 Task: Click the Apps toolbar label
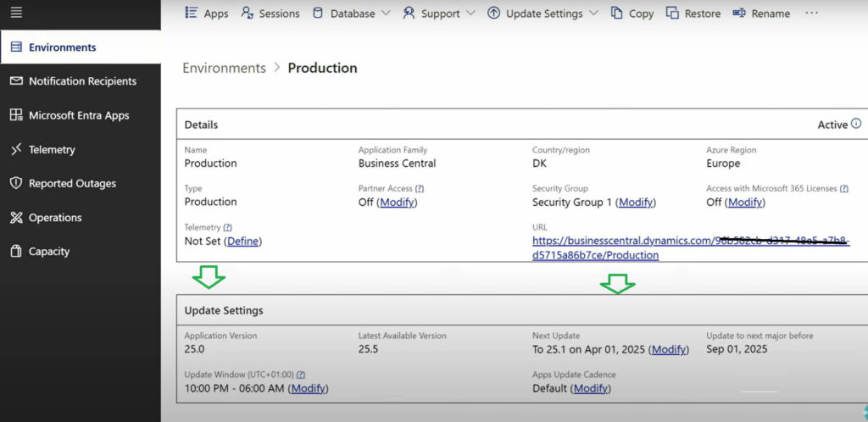pyautogui.click(x=216, y=14)
